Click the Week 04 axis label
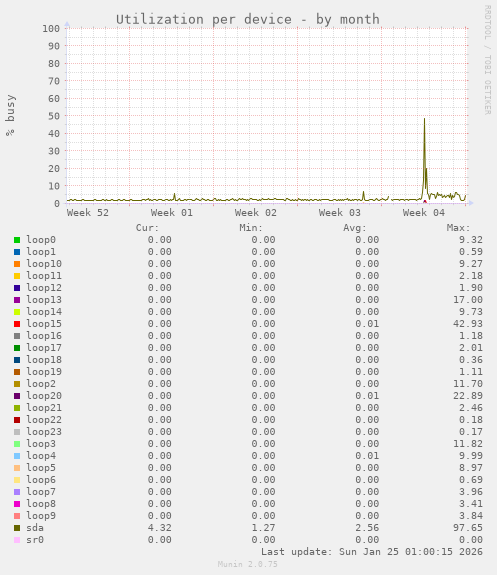 pyautogui.click(x=424, y=213)
